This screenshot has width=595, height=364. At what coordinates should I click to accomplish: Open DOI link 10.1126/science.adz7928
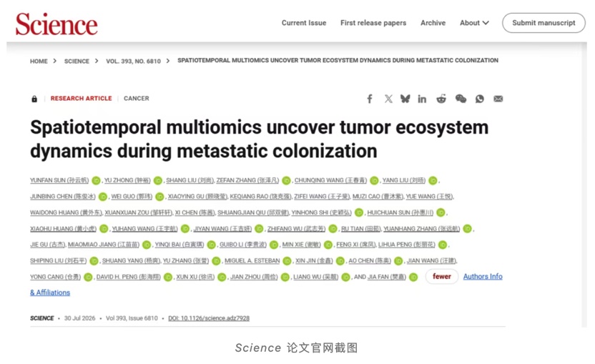[209, 318]
